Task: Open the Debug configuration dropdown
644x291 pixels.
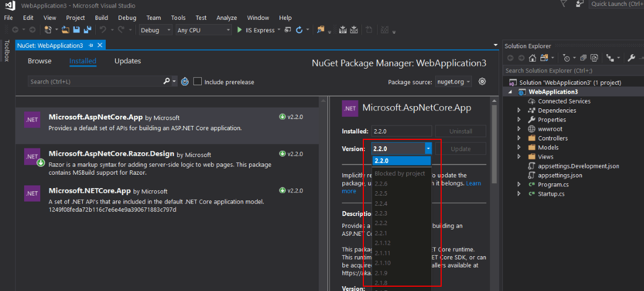Action: (x=156, y=30)
